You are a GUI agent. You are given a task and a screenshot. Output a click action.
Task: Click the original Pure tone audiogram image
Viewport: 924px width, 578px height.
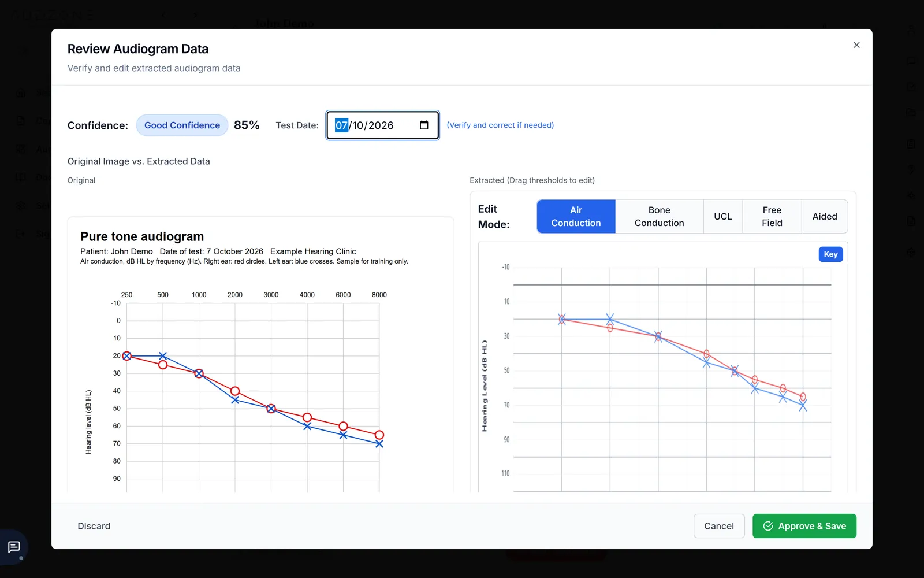click(x=261, y=354)
